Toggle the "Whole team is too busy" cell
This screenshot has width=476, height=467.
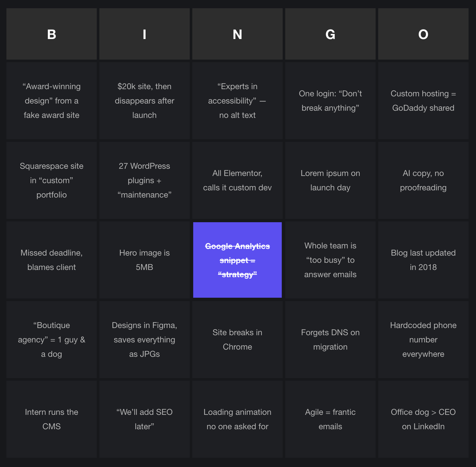[330, 260]
